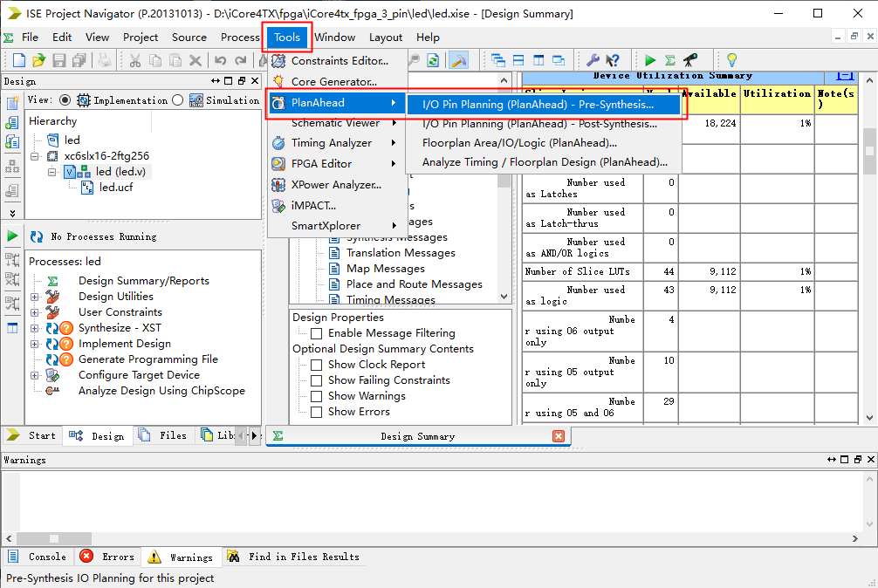The image size is (878, 588).
Task: Click the New file toolbar icon
Action: 18,60
